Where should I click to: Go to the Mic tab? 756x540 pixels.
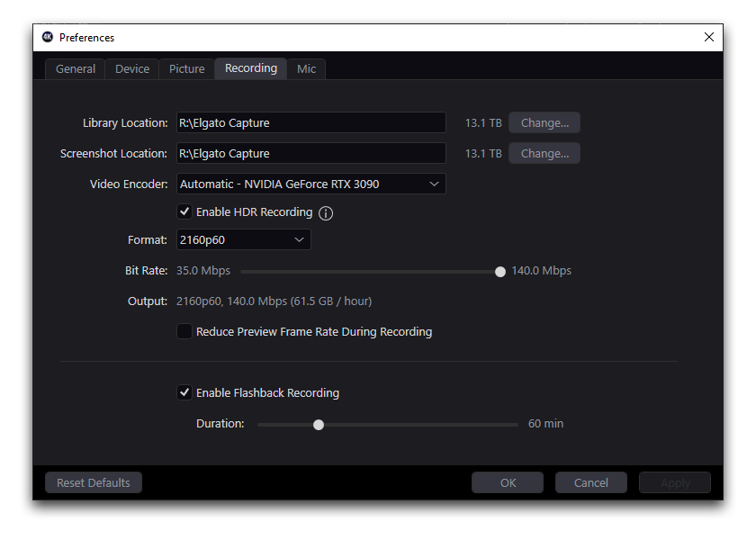coord(306,69)
